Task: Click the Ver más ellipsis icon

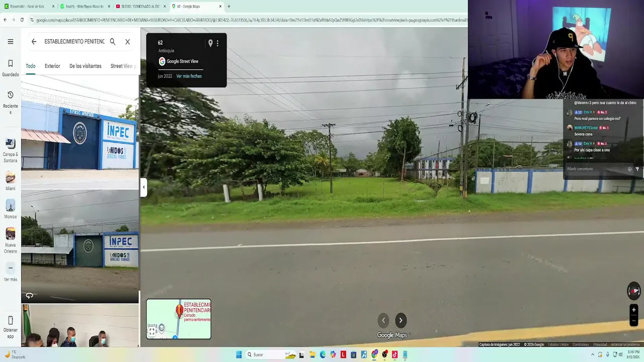Action: click(10, 268)
